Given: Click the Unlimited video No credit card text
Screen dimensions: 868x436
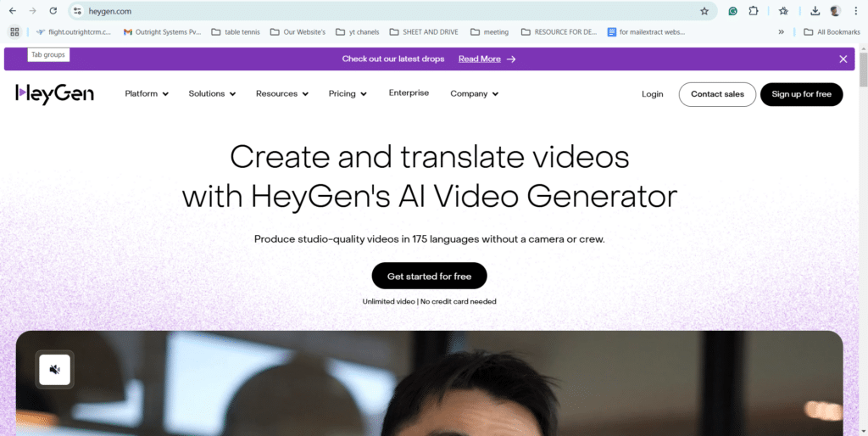Looking at the screenshot, I should 429,301.
